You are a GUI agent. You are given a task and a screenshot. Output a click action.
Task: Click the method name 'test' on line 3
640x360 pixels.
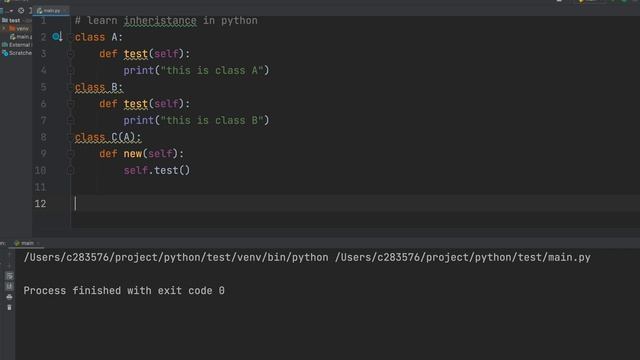pos(136,54)
